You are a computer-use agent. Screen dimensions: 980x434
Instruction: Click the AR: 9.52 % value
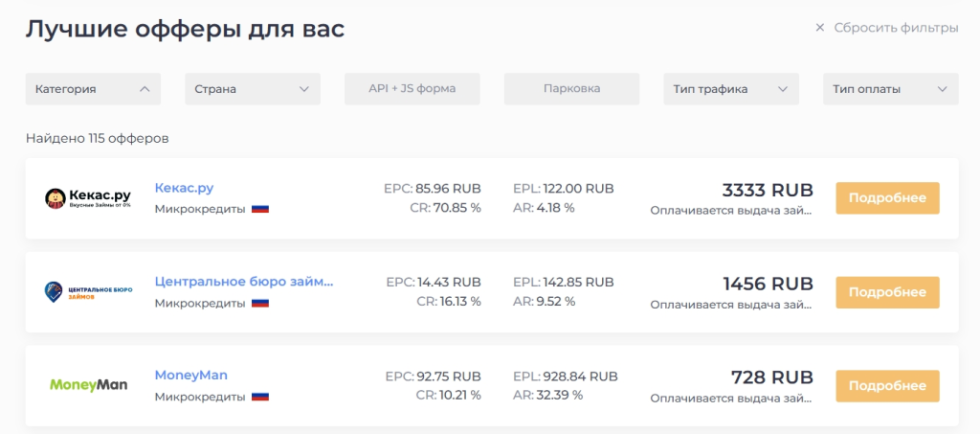(544, 302)
